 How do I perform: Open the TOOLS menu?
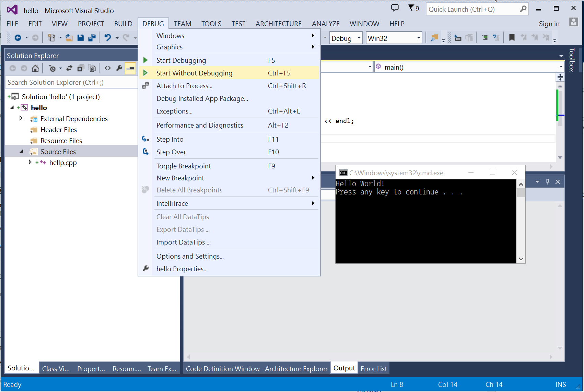[211, 24]
